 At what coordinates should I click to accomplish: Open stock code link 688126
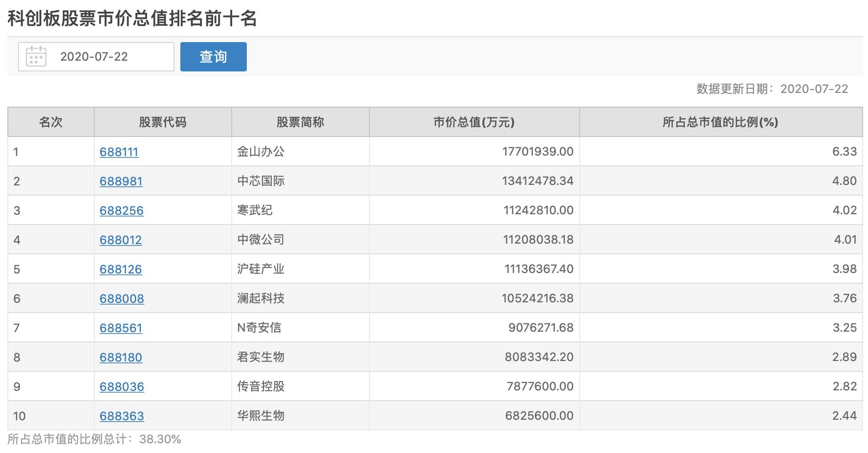[x=121, y=270]
